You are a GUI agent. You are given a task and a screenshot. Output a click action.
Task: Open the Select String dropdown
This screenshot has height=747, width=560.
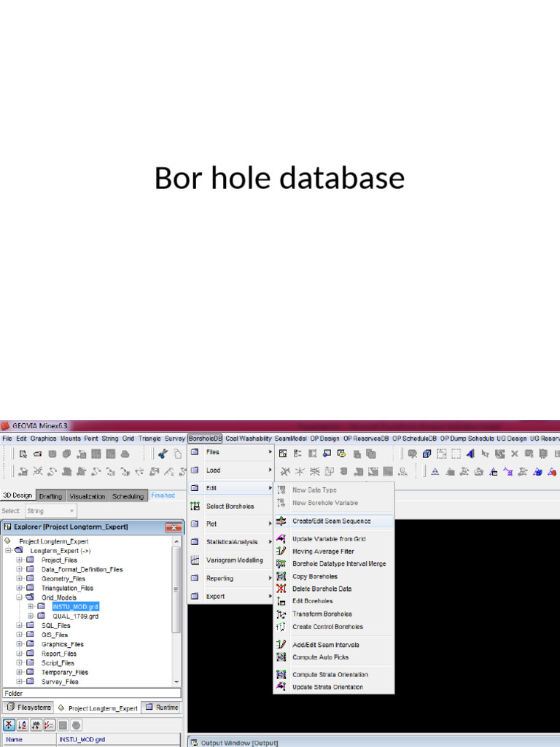click(50, 511)
